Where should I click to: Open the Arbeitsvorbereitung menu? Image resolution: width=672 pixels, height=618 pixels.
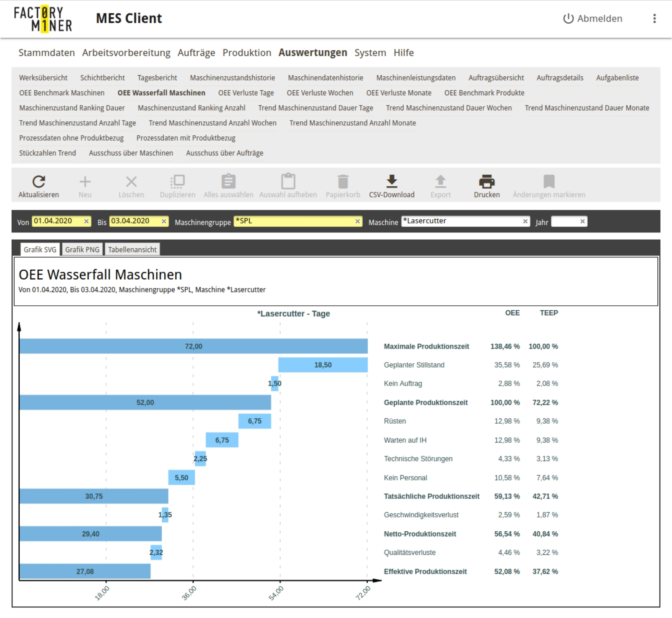(126, 53)
